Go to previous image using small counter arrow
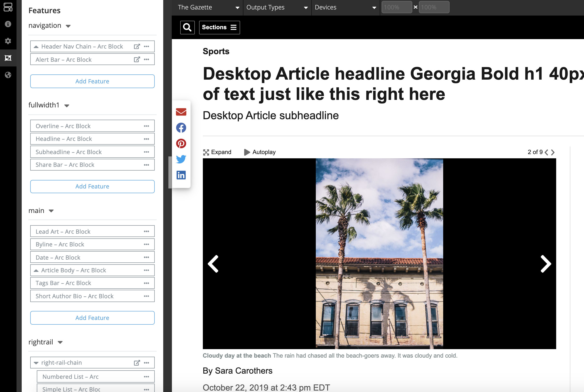The image size is (584, 392). (546, 152)
